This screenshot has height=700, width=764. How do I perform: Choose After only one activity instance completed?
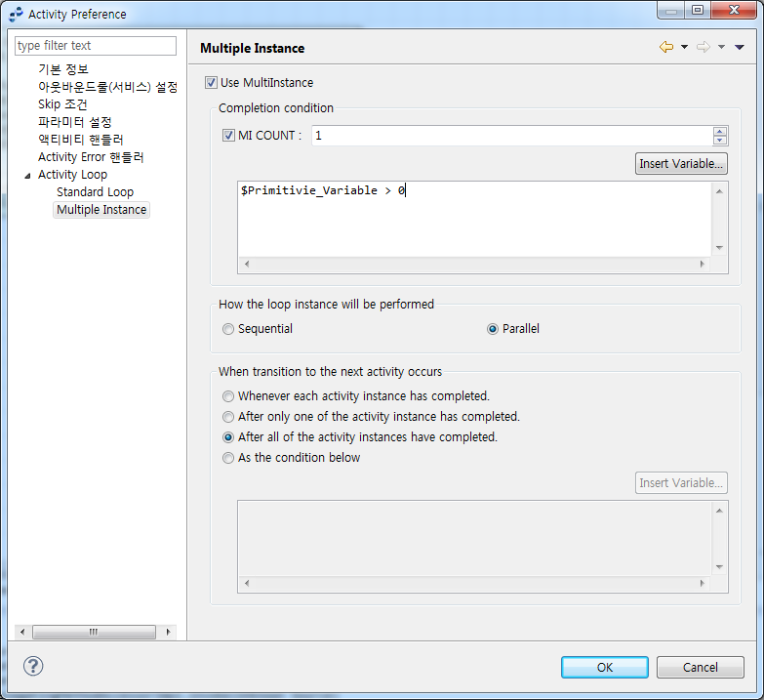tap(228, 417)
